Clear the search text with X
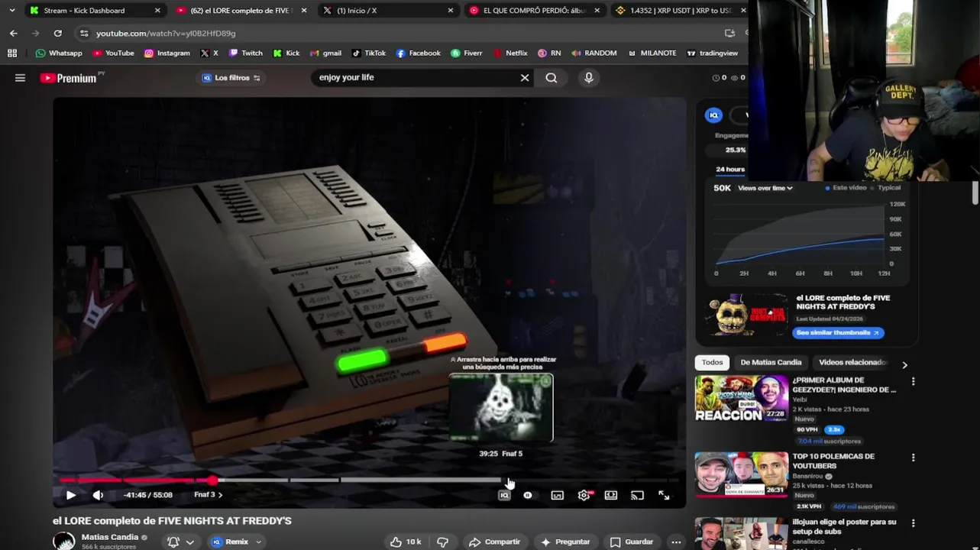This screenshot has height=550, width=980. coord(525,78)
